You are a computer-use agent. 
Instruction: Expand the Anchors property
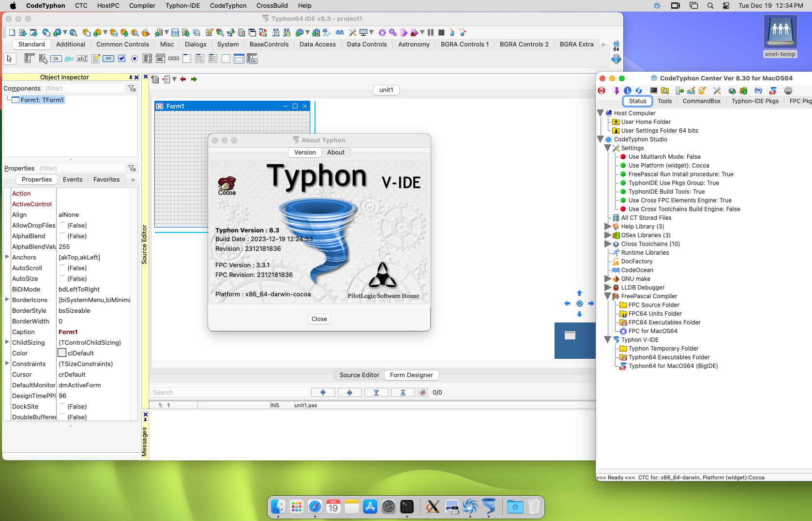pyautogui.click(x=7, y=257)
